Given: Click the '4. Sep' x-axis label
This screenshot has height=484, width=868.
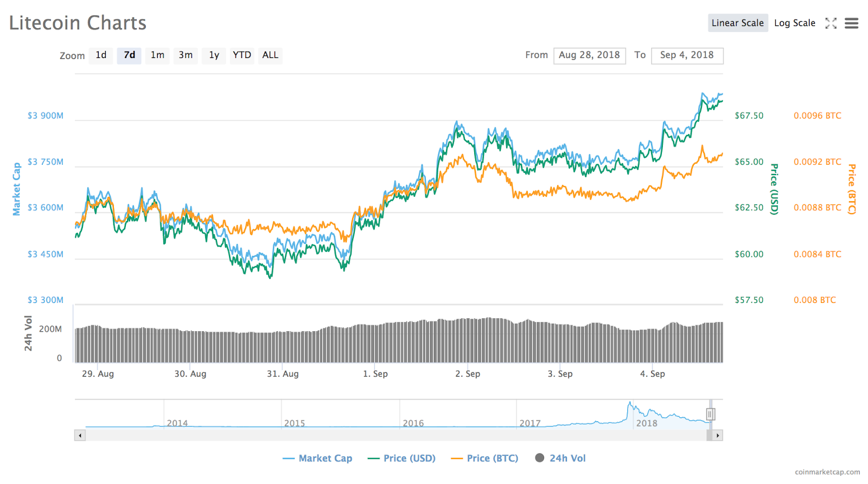Looking at the screenshot, I should coord(652,374).
